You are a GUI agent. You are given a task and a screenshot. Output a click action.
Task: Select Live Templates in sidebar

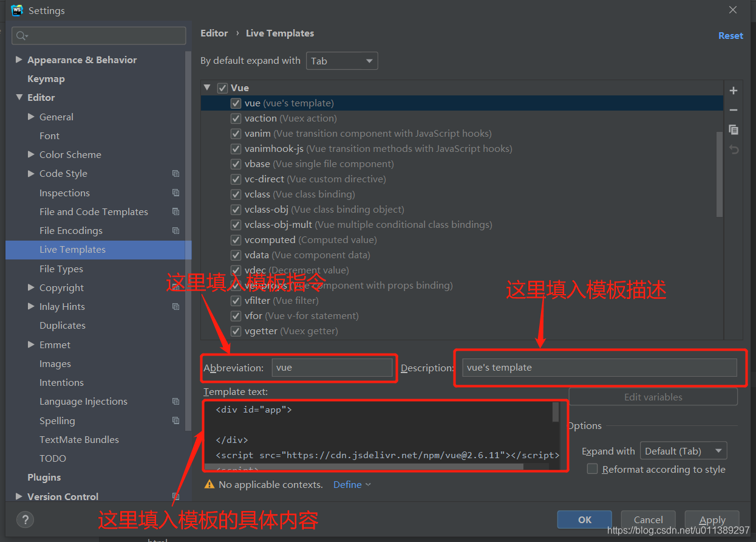[x=98, y=250]
